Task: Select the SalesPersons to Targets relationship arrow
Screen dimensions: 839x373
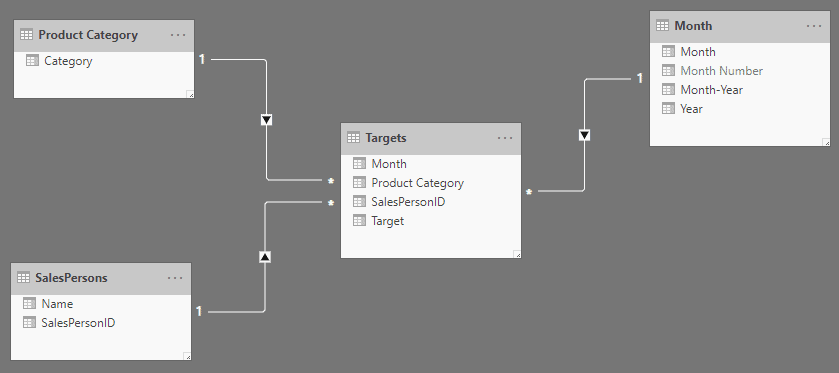Action: point(265,257)
